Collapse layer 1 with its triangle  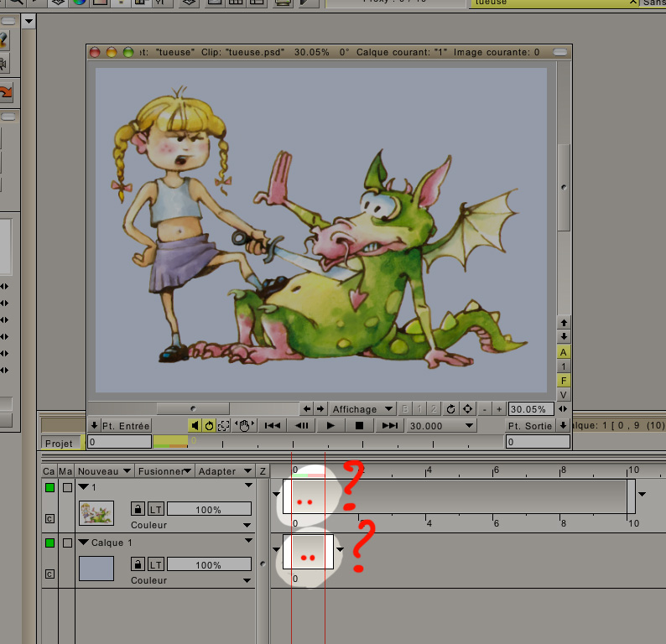coord(84,487)
